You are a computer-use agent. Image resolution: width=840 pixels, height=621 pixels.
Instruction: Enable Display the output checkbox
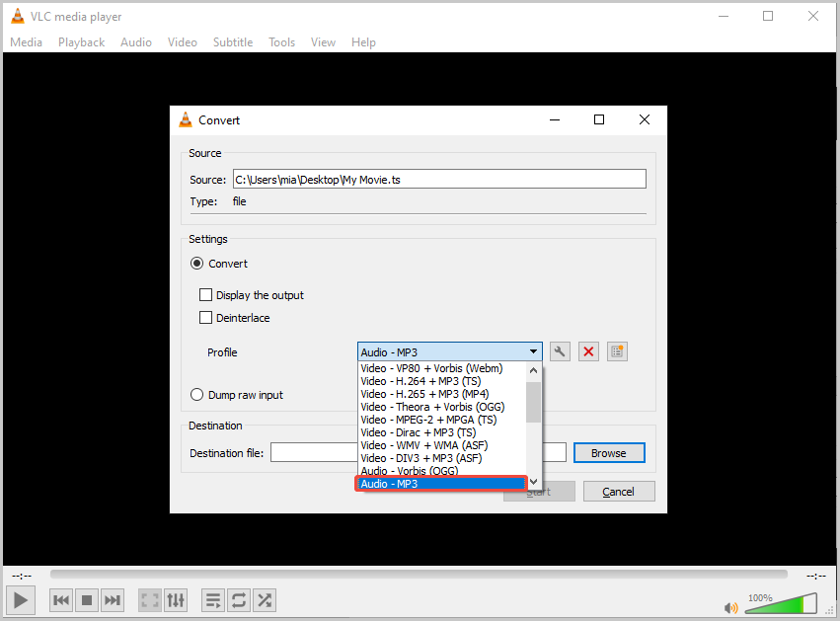click(205, 294)
